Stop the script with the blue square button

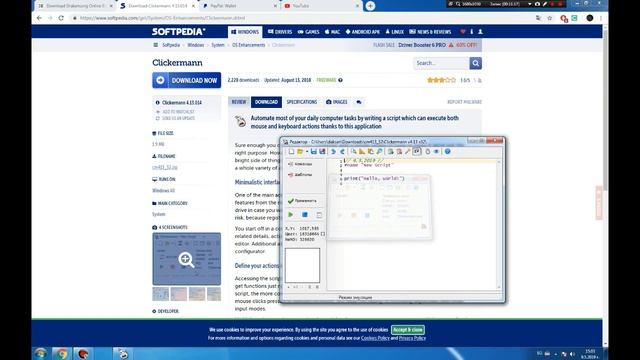pos(305,215)
